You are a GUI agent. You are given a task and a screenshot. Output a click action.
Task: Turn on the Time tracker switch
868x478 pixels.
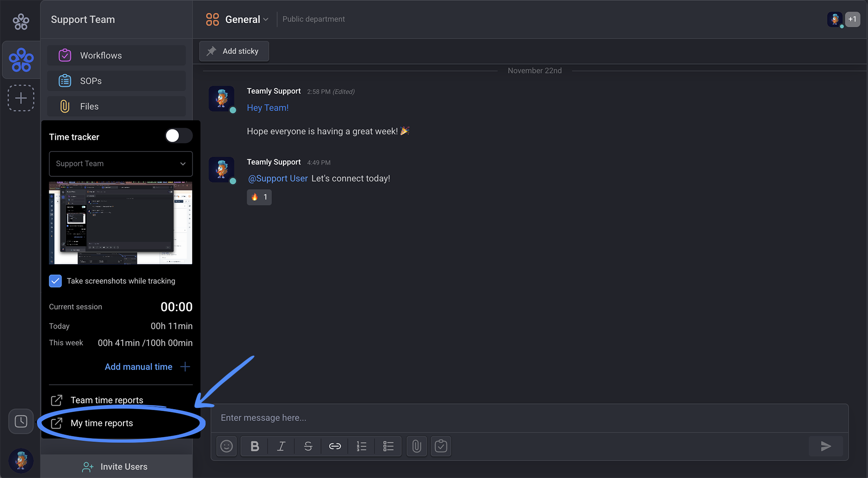pos(178,136)
